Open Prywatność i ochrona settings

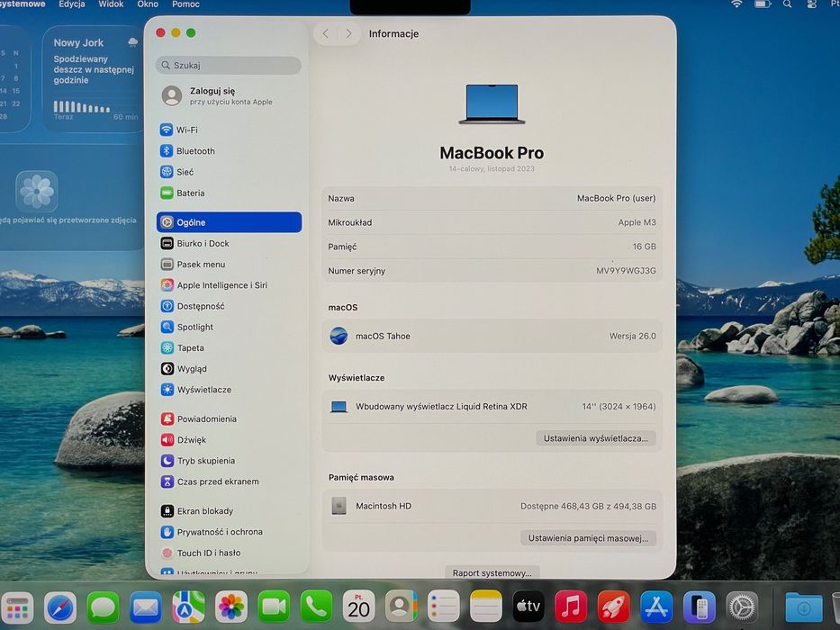(x=229, y=532)
